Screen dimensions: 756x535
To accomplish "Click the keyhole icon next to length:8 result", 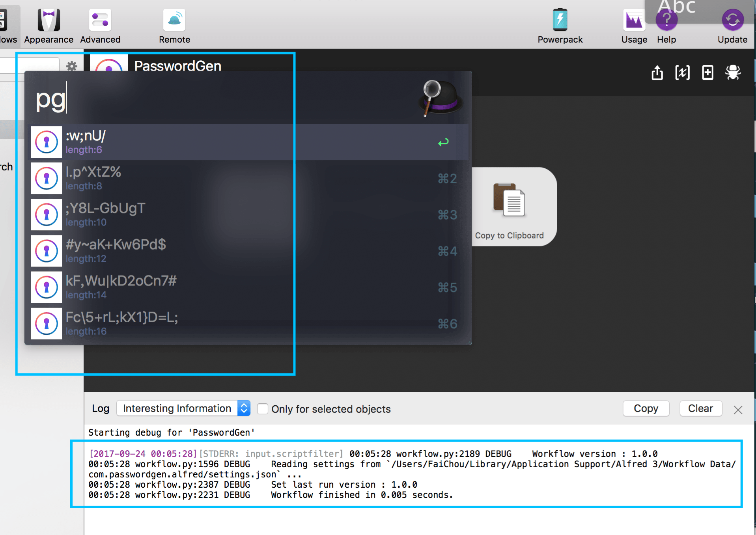I will [47, 178].
